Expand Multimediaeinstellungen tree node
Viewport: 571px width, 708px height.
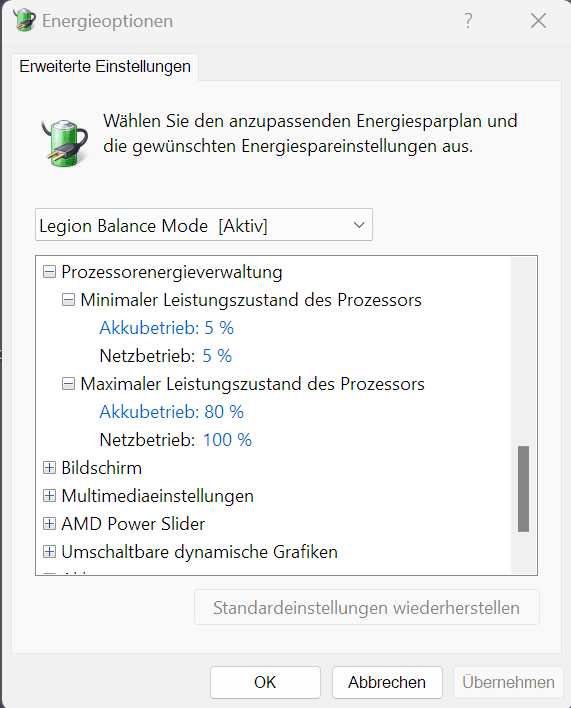[49, 496]
